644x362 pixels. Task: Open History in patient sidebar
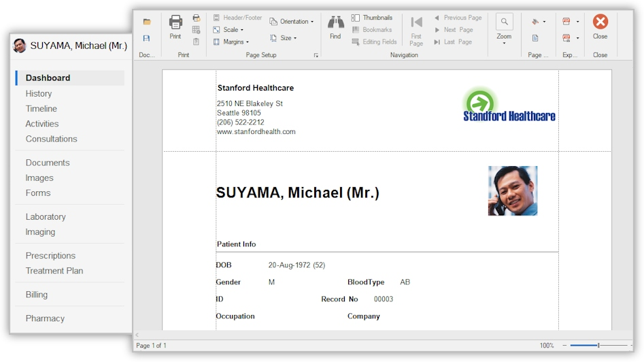pos(39,94)
